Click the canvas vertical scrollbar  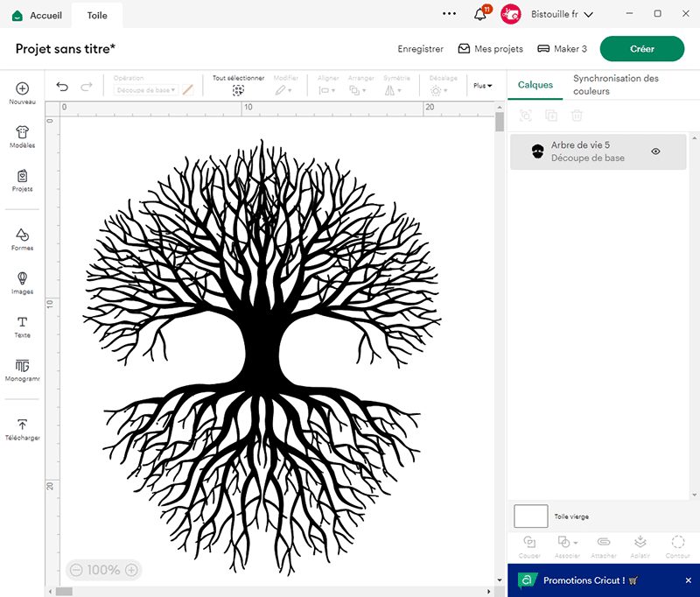500,122
